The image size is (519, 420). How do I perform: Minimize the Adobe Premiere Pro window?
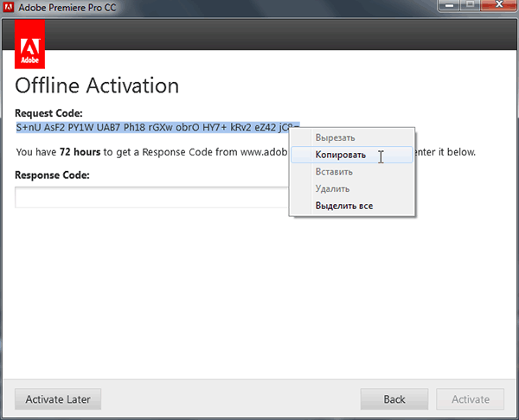pyautogui.click(x=449, y=5)
